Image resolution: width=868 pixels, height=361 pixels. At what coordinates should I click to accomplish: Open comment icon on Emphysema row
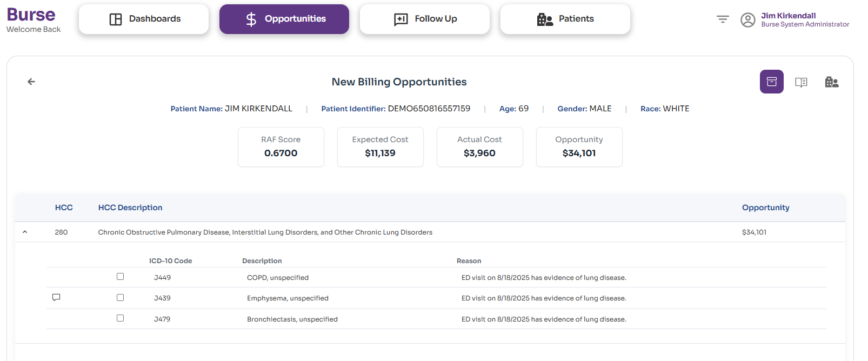[56, 297]
